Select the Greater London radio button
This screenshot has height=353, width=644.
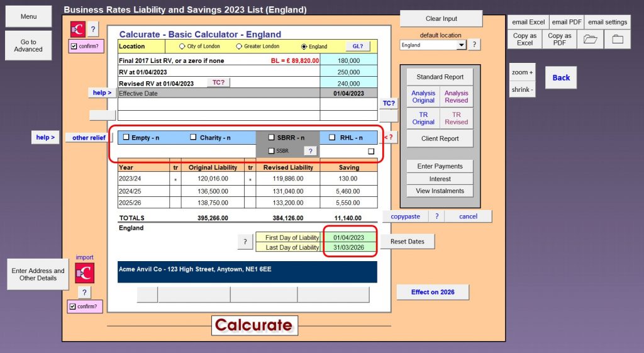[x=239, y=47]
